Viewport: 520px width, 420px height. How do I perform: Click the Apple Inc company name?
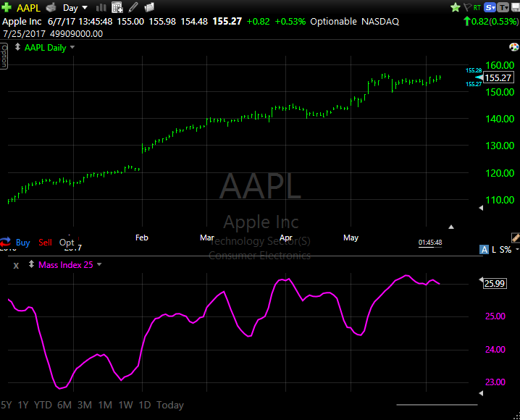coord(22,22)
